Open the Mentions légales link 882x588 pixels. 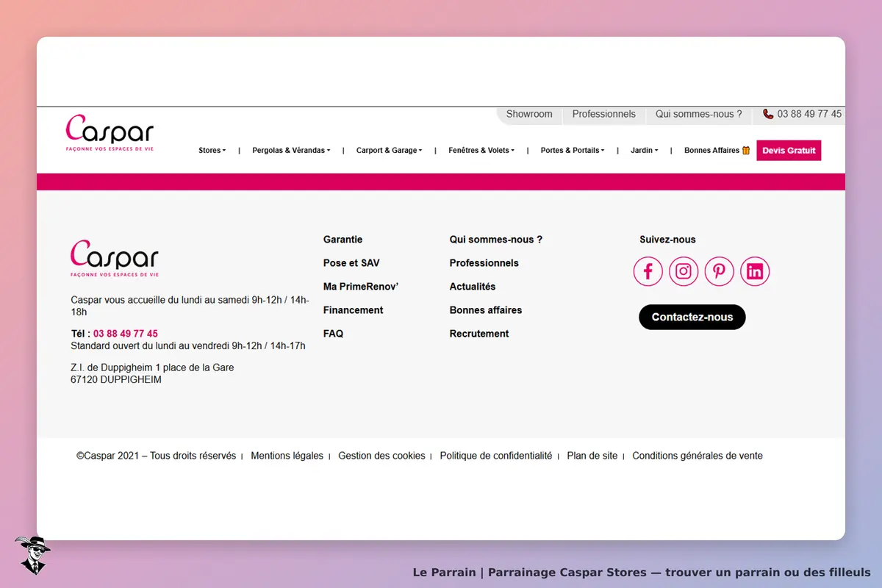click(287, 456)
